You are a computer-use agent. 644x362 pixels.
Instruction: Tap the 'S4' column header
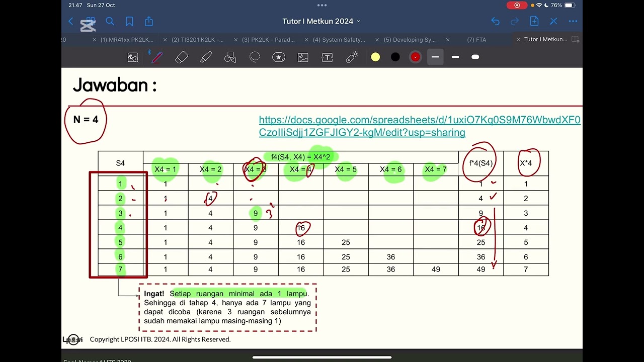(x=120, y=163)
